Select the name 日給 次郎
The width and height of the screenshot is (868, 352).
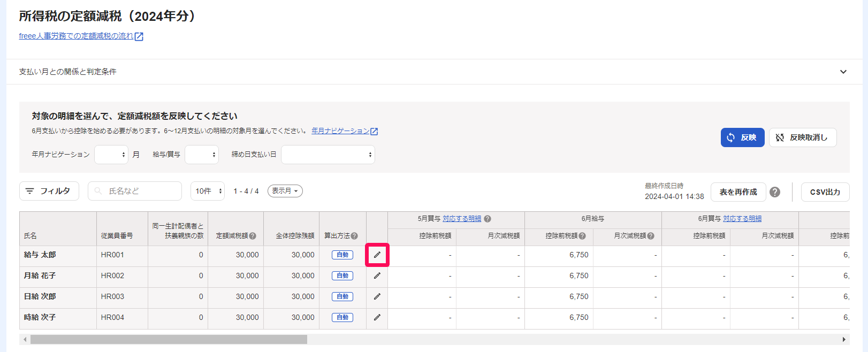40,296
